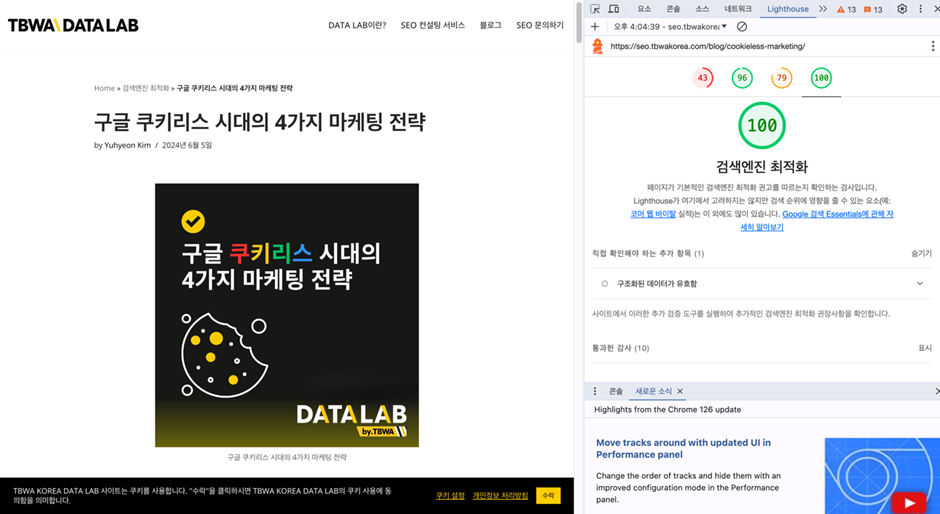The width and height of the screenshot is (940, 514).
Task: Click the yellow 수락 cookie accept button
Action: tap(548, 495)
